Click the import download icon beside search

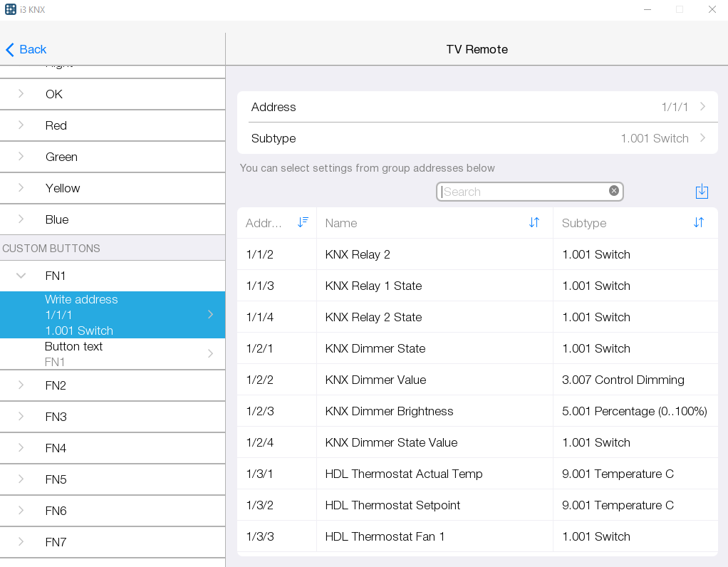(702, 192)
